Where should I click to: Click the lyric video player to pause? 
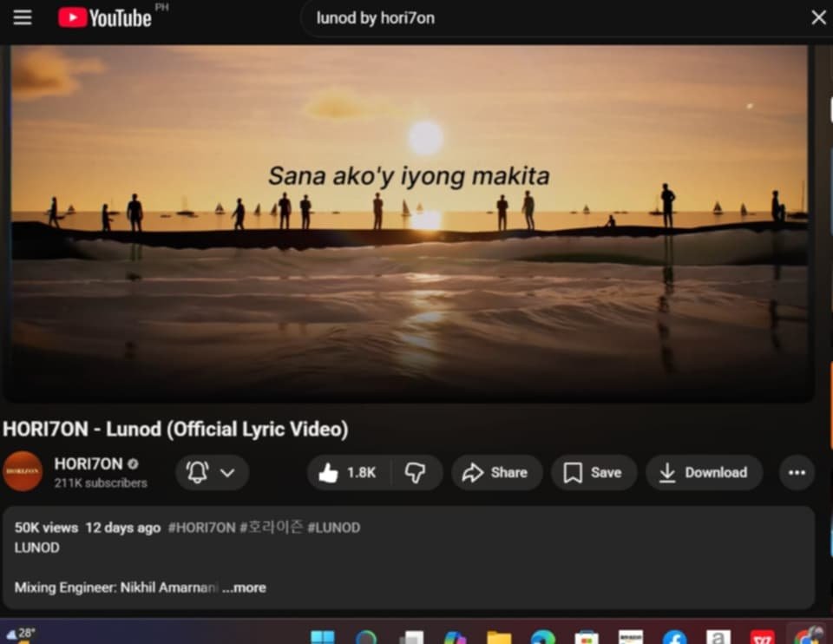coord(409,223)
